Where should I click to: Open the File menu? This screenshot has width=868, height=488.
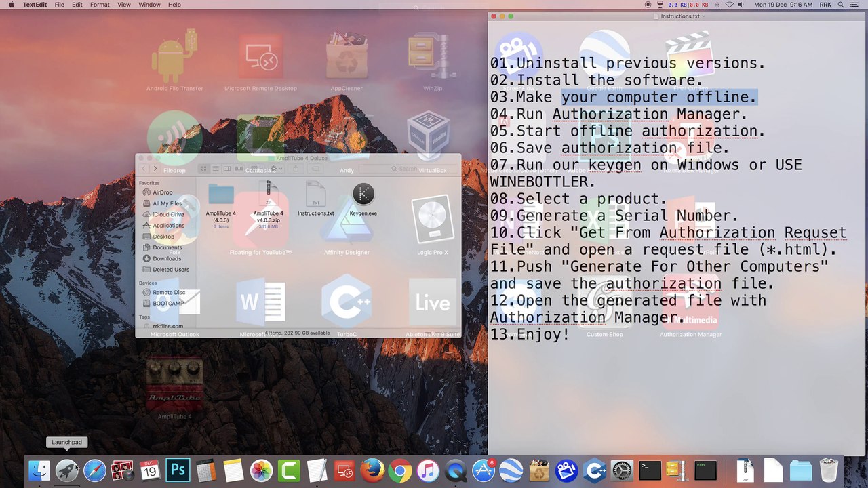(60, 5)
